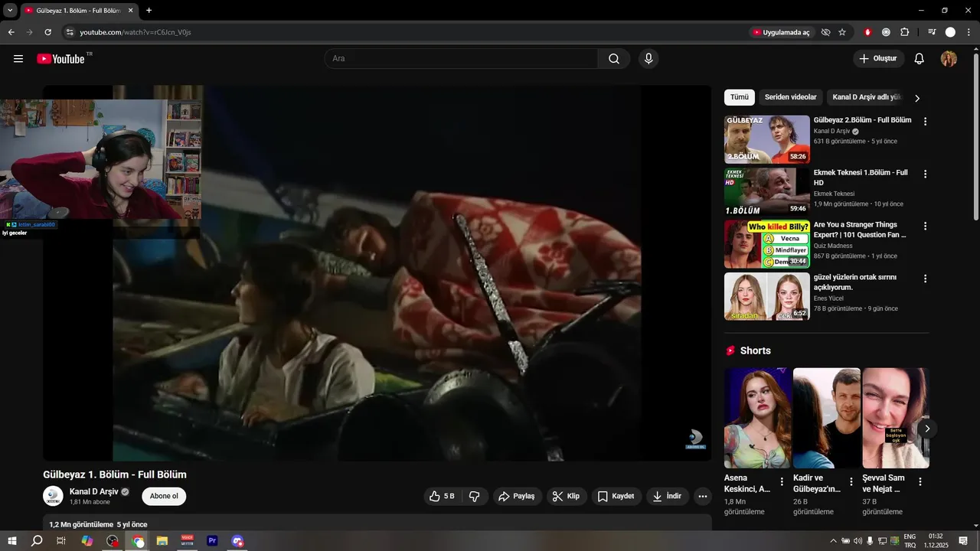
Task: Click the search magnifier button
Action: [614, 59]
